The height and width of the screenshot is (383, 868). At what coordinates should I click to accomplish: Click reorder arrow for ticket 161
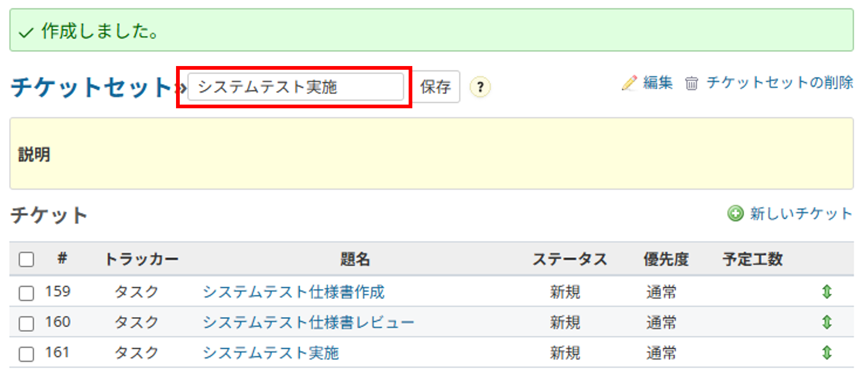pyautogui.click(x=827, y=352)
